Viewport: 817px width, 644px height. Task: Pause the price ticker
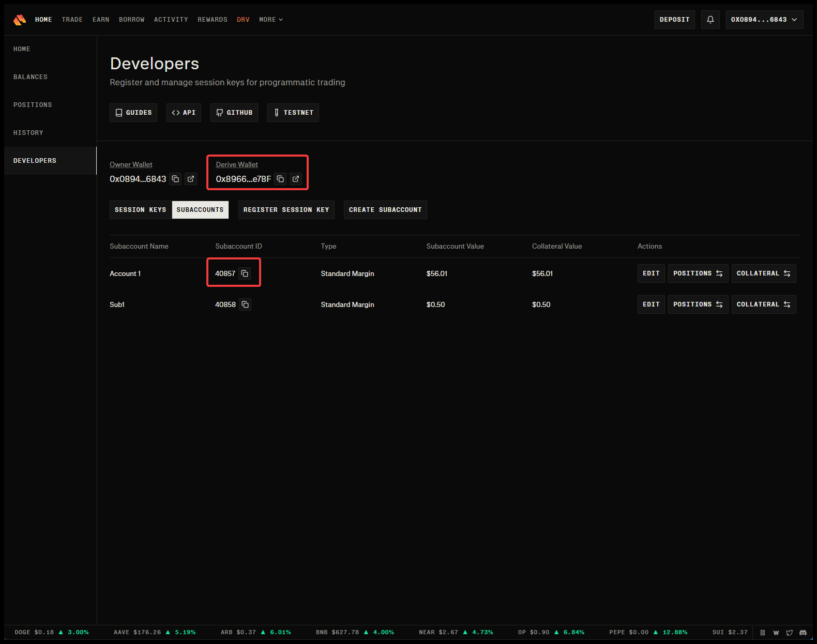point(763,632)
